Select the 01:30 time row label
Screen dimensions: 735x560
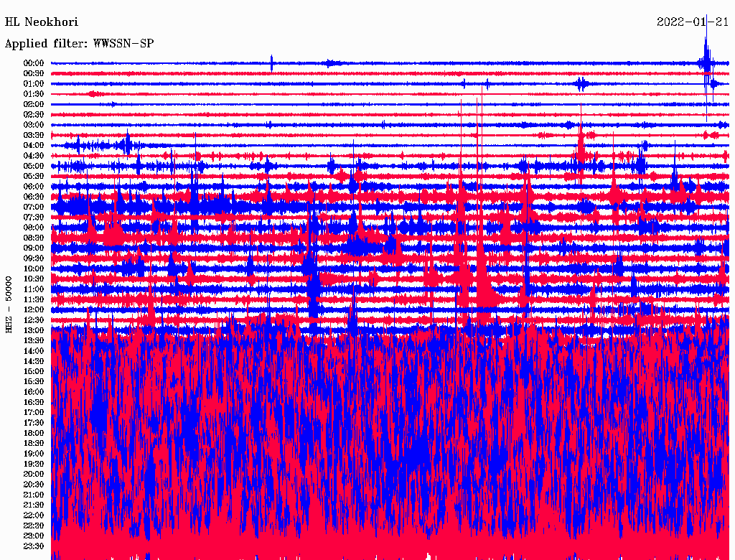33,94
